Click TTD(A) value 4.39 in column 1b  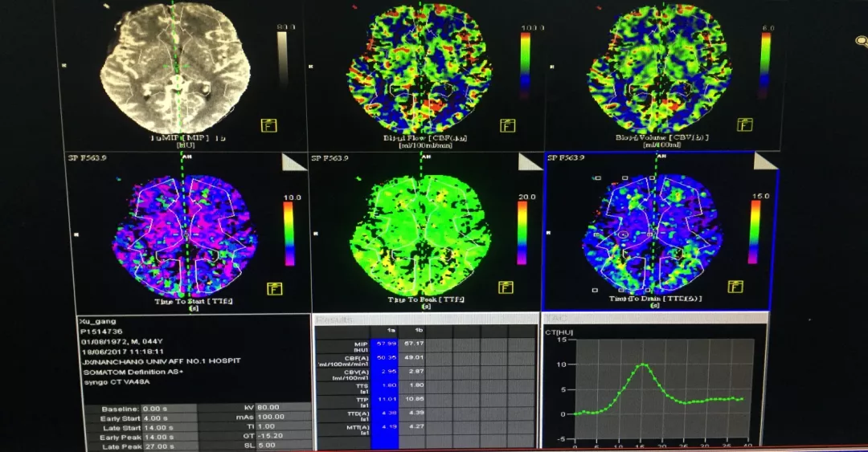tap(416, 413)
